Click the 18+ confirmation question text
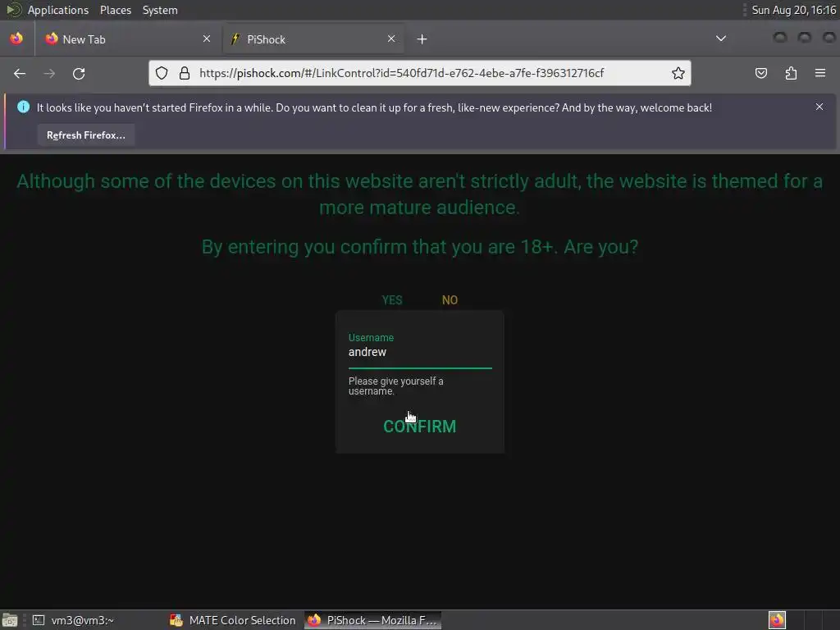Image resolution: width=840 pixels, height=630 pixels. (420, 247)
